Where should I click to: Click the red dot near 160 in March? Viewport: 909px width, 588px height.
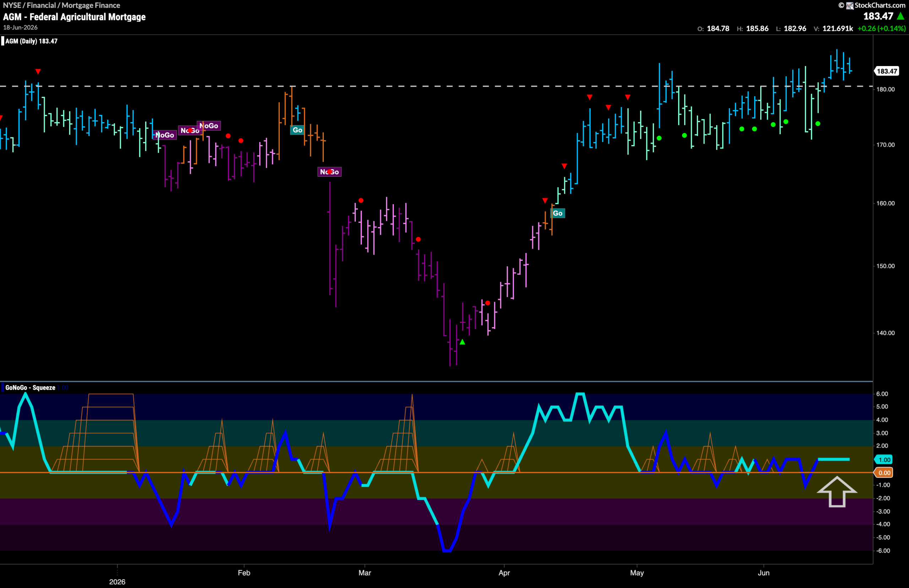[x=361, y=200]
